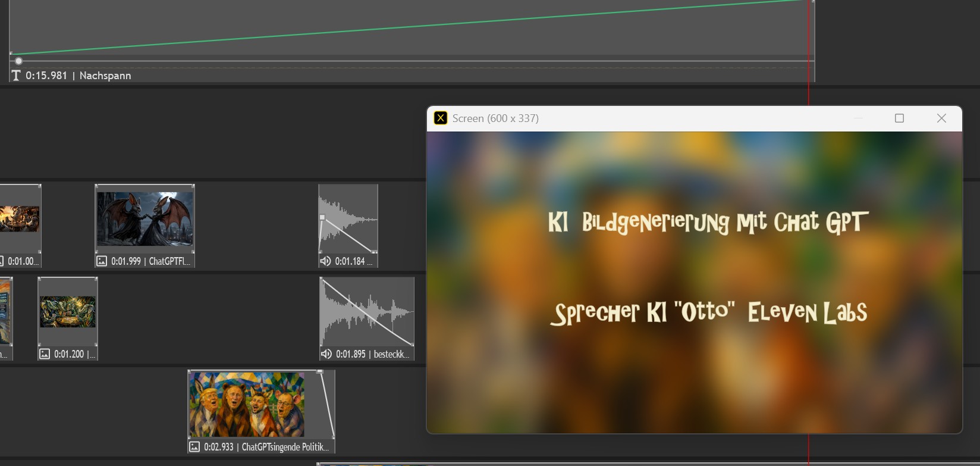Viewport: 980px width, 466px height.
Task: Click top handle on ChatGPTsingende Politik clip
Action: coord(320,371)
